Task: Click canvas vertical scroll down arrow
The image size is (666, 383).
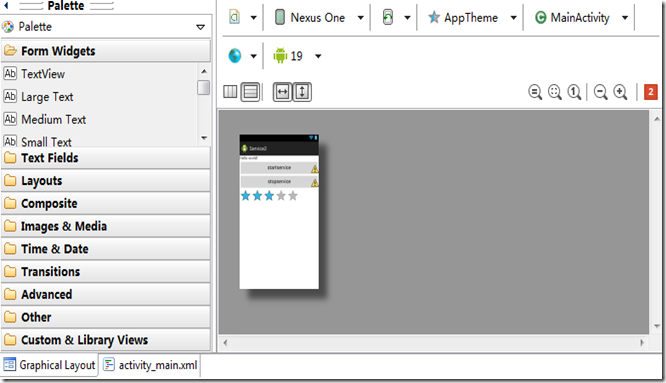Action: pos(657,326)
